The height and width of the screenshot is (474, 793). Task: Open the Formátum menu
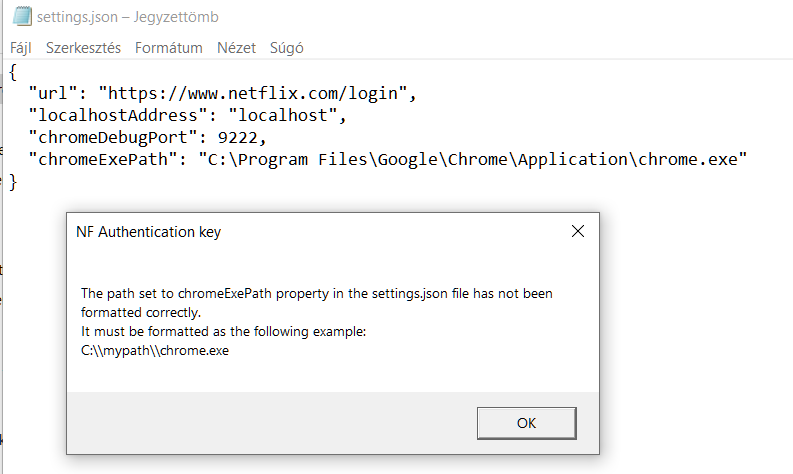[x=168, y=48]
